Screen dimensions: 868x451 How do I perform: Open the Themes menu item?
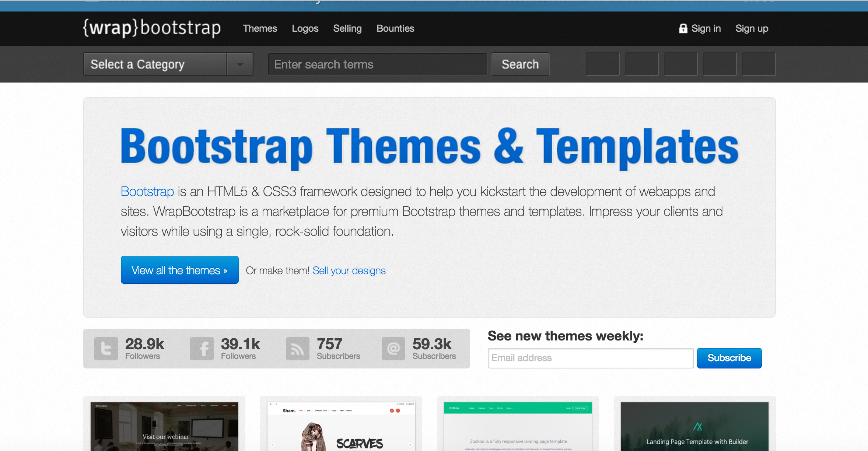click(260, 28)
